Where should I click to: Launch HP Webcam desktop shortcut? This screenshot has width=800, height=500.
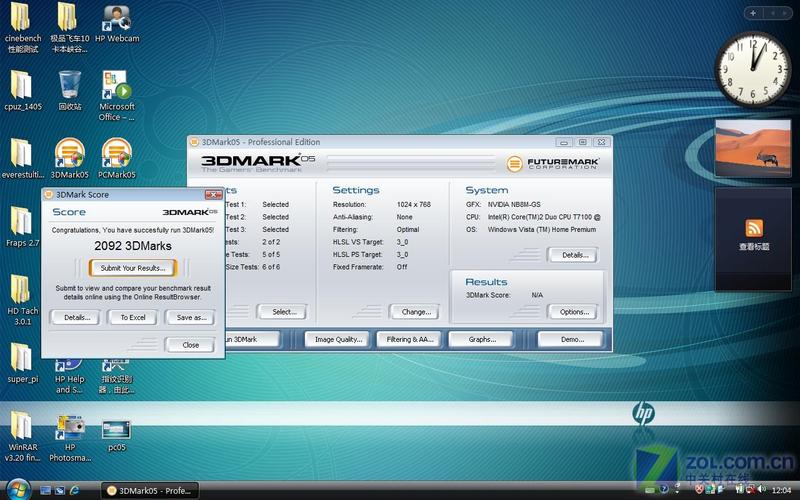pos(117,24)
